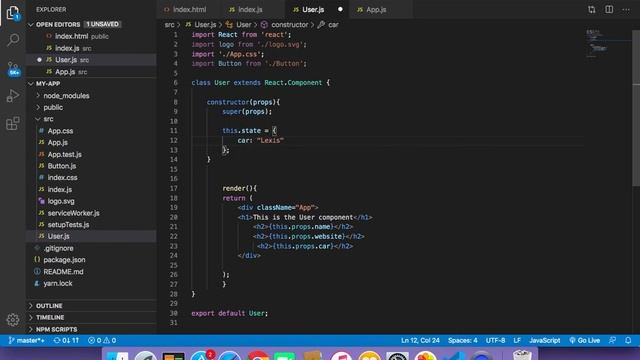This screenshot has height=360, width=640.
Task: Split the editor to the right
Action: click(609, 9)
